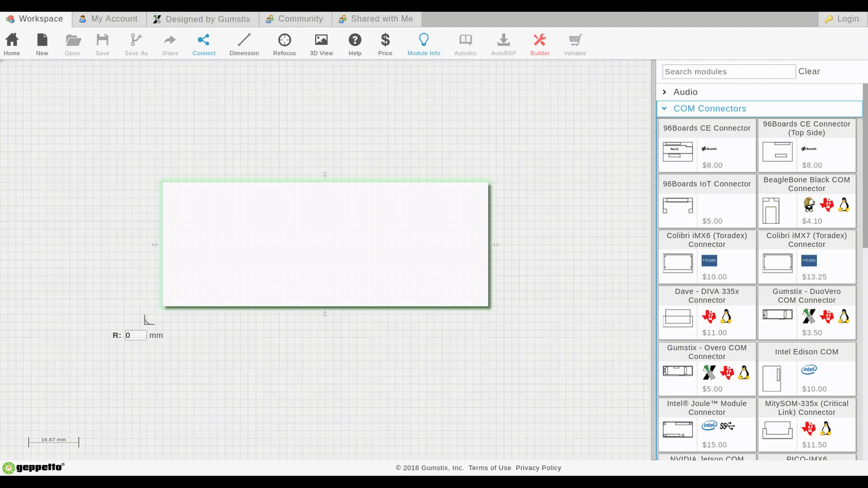Select the 96Boards CE Connector module

pos(707,145)
